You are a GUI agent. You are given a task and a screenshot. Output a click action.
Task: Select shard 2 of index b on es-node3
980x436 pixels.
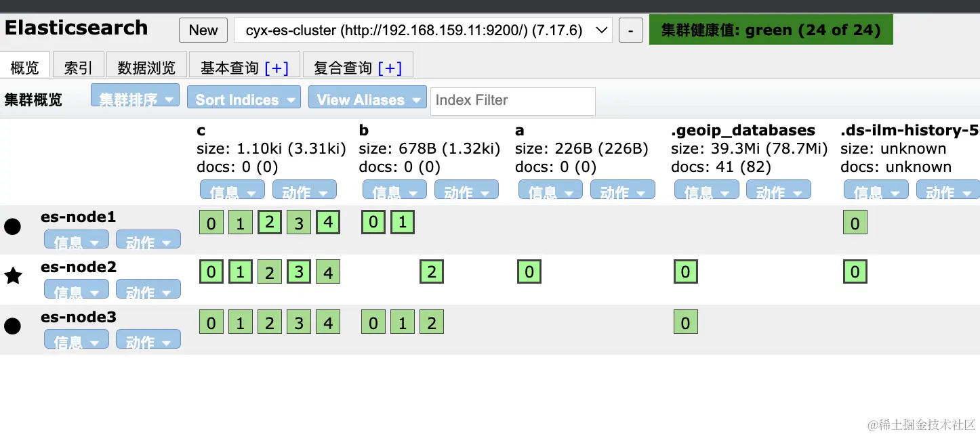(x=432, y=322)
